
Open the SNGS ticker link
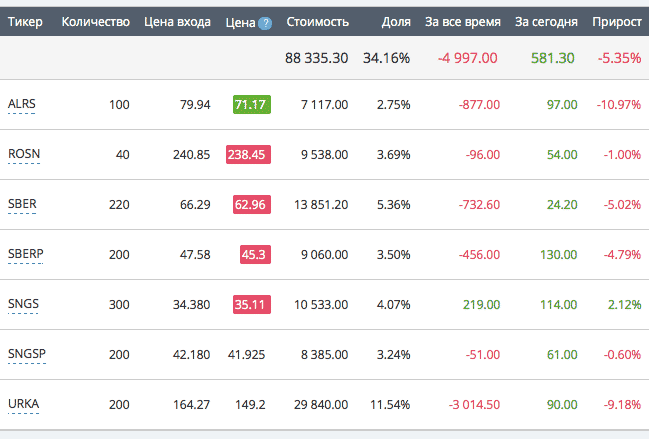pyautogui.click(x=23, y=304)
